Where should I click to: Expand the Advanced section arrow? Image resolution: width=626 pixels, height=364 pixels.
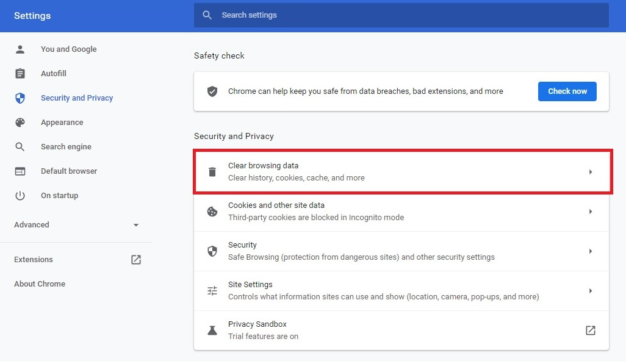tap(135, 225)
